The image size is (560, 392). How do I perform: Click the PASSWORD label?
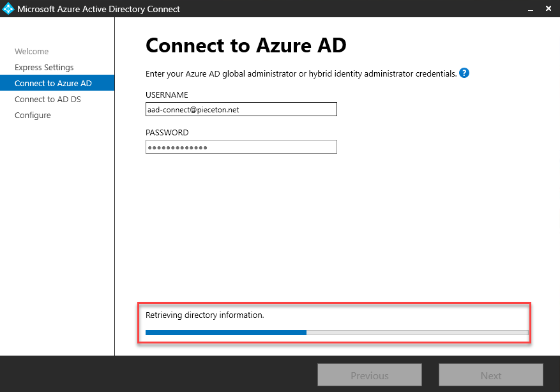167,132
